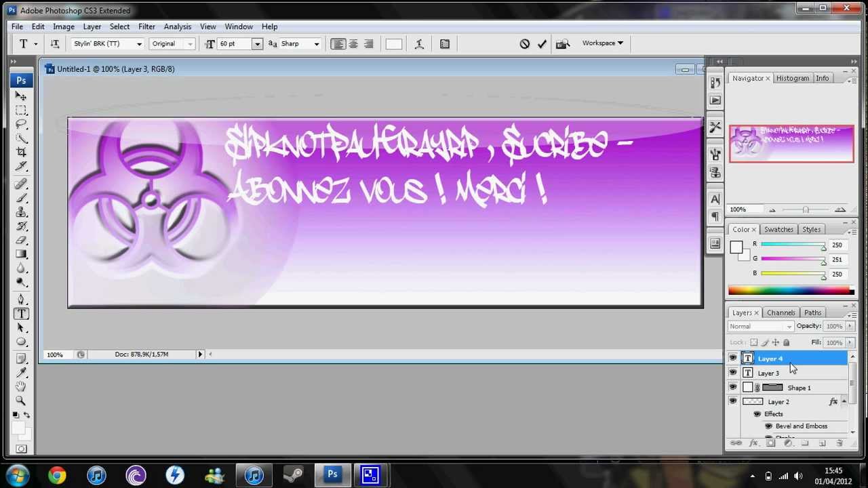
Task: Set text to left alignment
Action: point(337,44)
